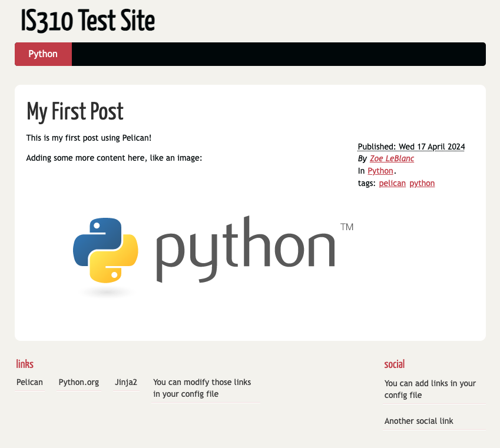Open the Python navigation tab
The image size is (500, 448).
pos(43,54)
